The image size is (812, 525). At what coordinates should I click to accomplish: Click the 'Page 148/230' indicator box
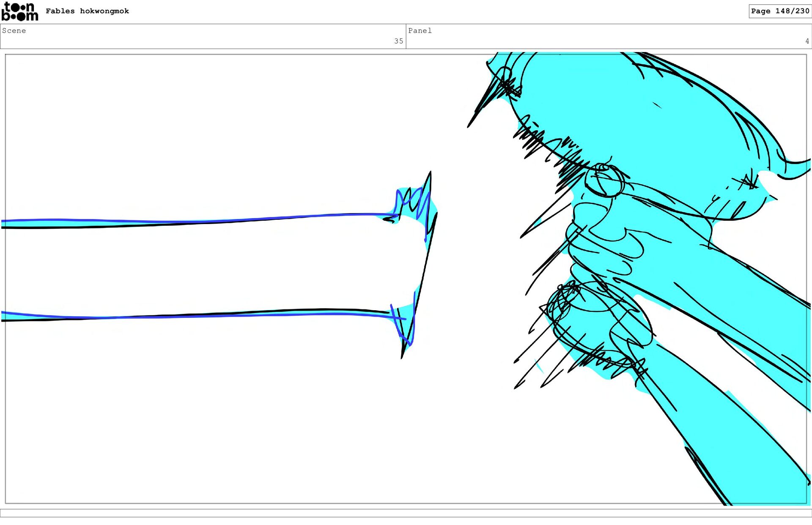(779, 11)
